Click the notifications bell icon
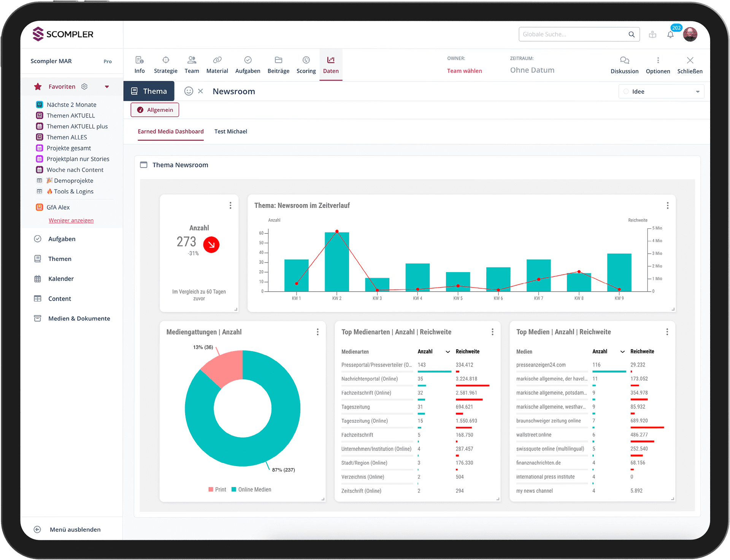 click(670, 34)
